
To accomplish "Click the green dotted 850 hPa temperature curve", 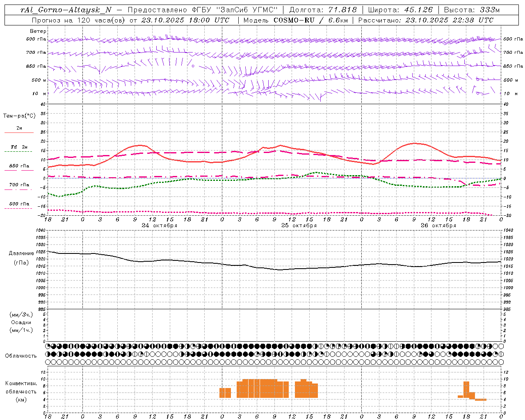I will click(274, 179).
